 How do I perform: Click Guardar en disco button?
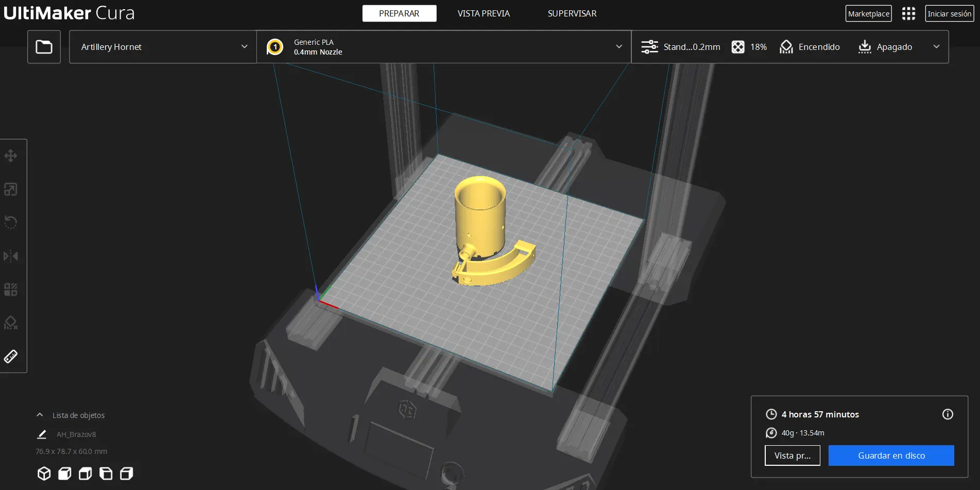[891, 456]
